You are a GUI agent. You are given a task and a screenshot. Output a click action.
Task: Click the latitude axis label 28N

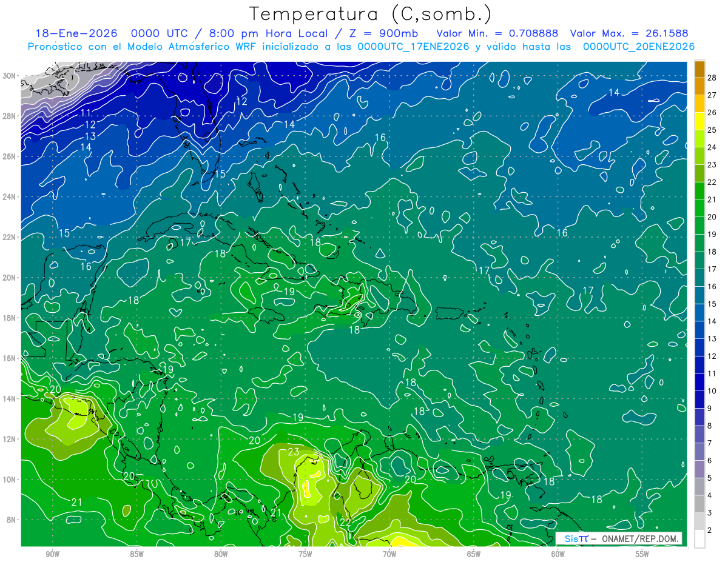click(10, 116)
